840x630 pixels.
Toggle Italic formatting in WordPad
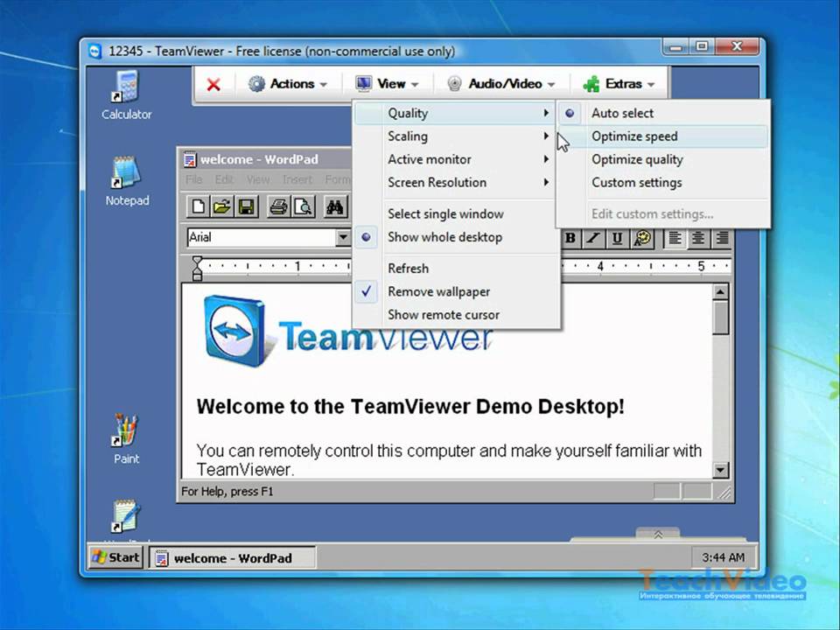(593, 237)
